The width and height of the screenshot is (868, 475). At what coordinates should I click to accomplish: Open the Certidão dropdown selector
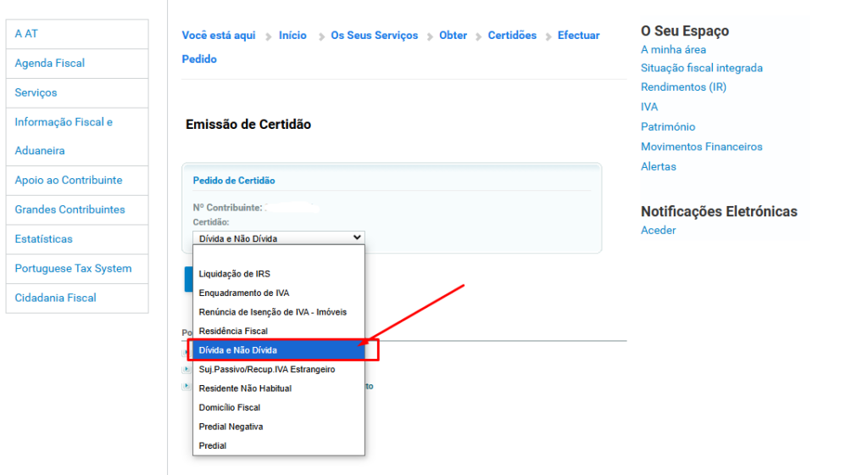(278, 238)
